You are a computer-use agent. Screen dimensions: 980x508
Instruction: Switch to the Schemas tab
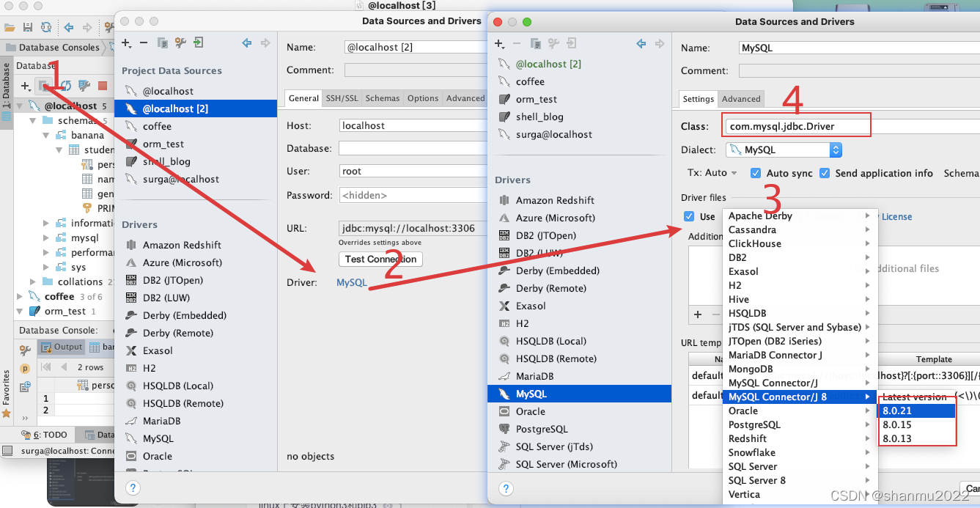click(383, 98)
